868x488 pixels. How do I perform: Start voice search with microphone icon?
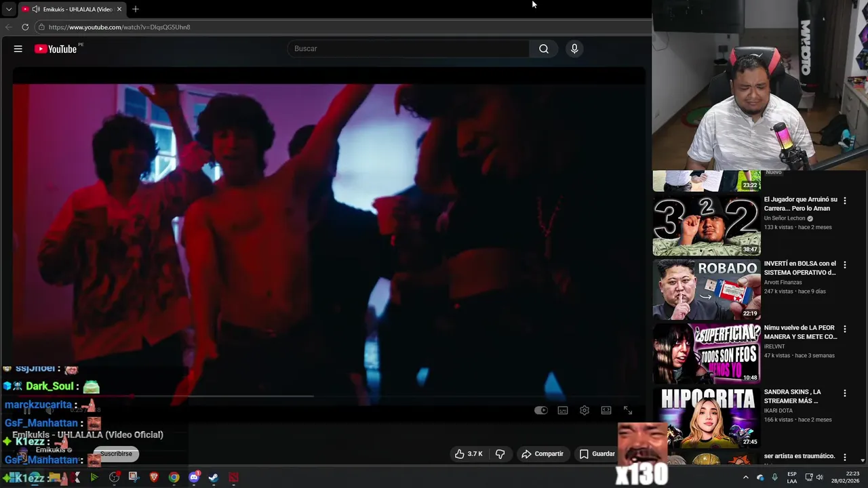(574, 49)
